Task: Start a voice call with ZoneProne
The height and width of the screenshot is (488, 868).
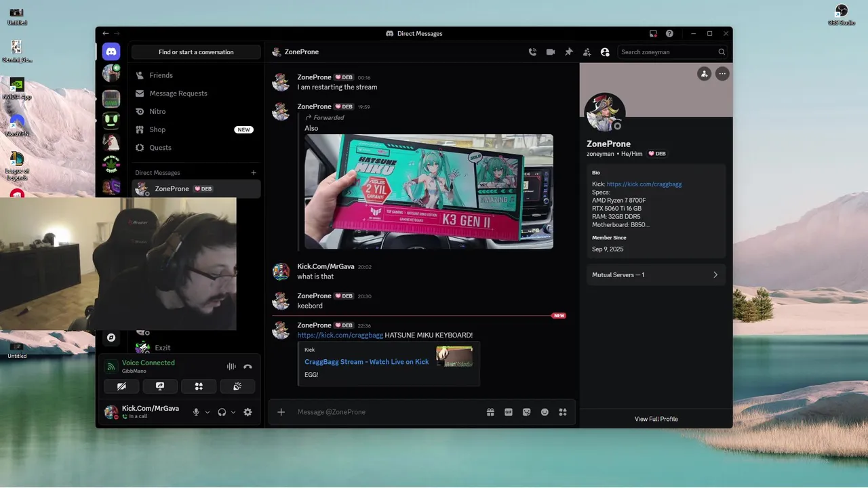Action: (x=532, y=52)
